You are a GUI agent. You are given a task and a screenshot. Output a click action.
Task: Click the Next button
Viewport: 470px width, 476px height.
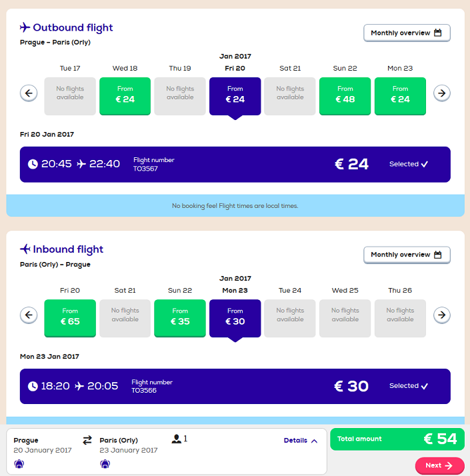tap(439, 465)
